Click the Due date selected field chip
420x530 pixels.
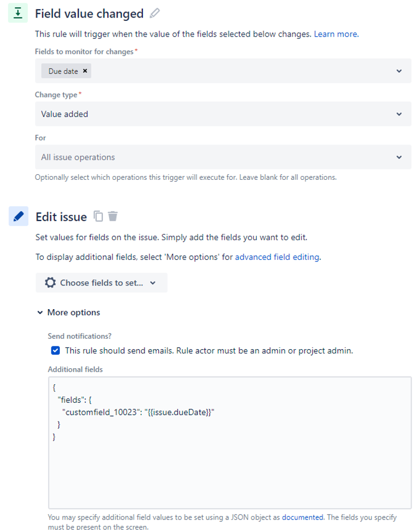(63, 71)
